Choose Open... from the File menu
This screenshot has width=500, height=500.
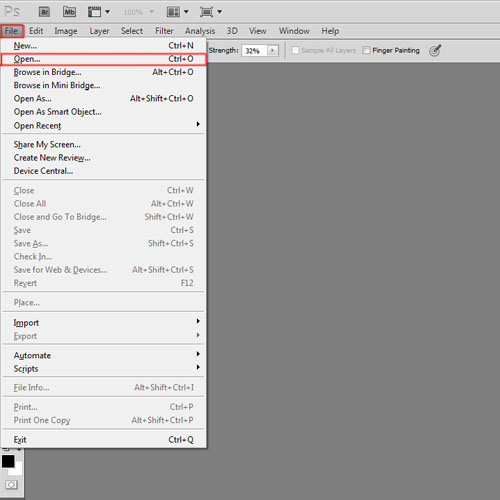pyautogui.click(x=103, y=59)
